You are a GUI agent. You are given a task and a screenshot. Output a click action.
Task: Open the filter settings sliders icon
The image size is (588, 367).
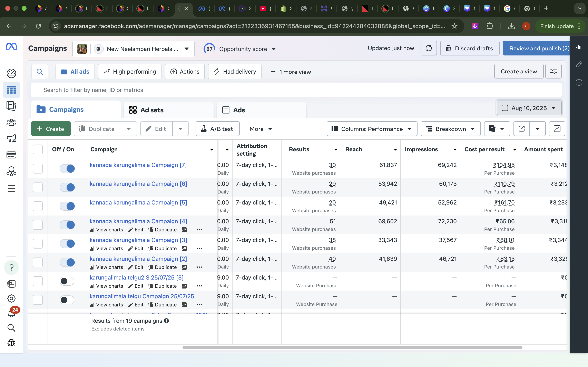click(x=553, y=71)
